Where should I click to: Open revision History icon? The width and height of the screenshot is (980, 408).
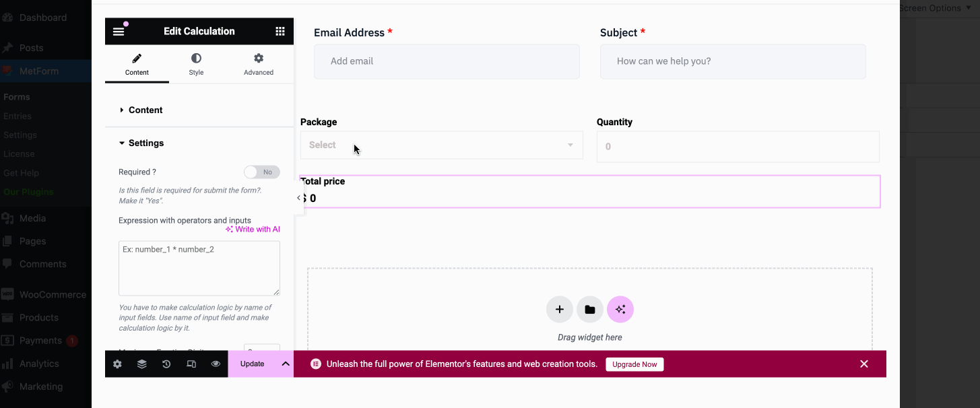click(166, 364)
